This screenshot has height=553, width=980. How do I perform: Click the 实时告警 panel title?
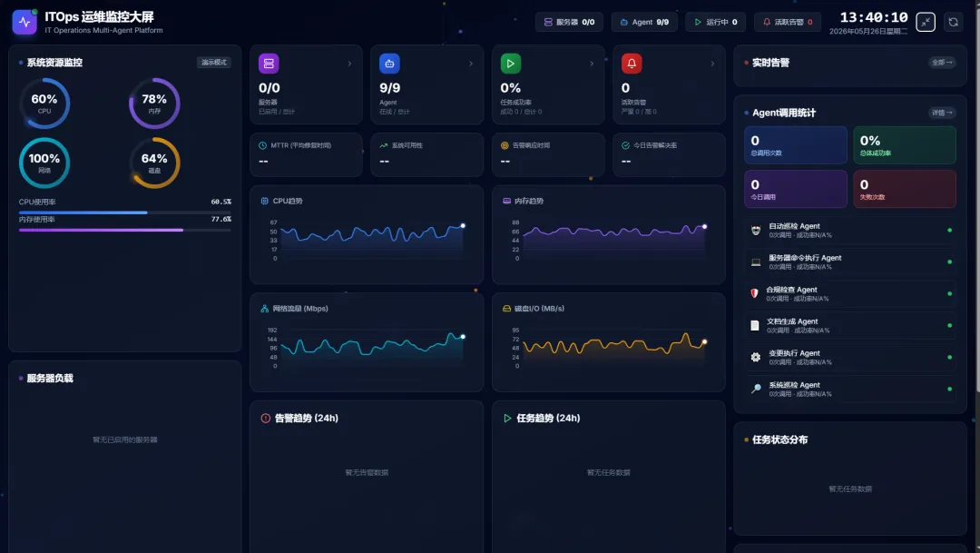point(770,63)
